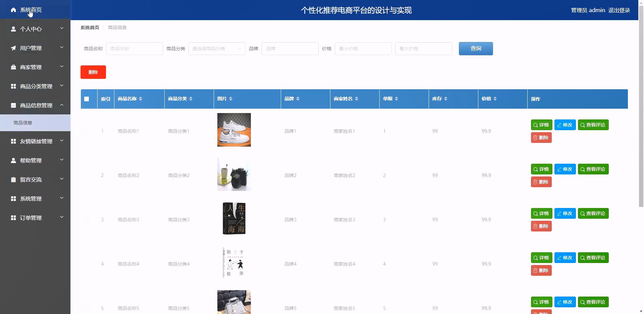Click the camera thumbnail in row 2
The width and height of the screenshot is (644, 314).
[234, 174]
